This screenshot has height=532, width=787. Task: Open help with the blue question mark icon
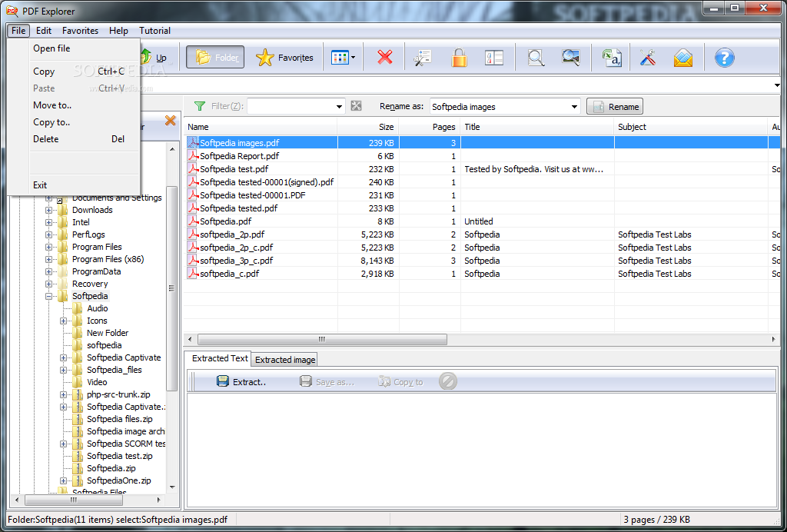click(x=724, y=57)
